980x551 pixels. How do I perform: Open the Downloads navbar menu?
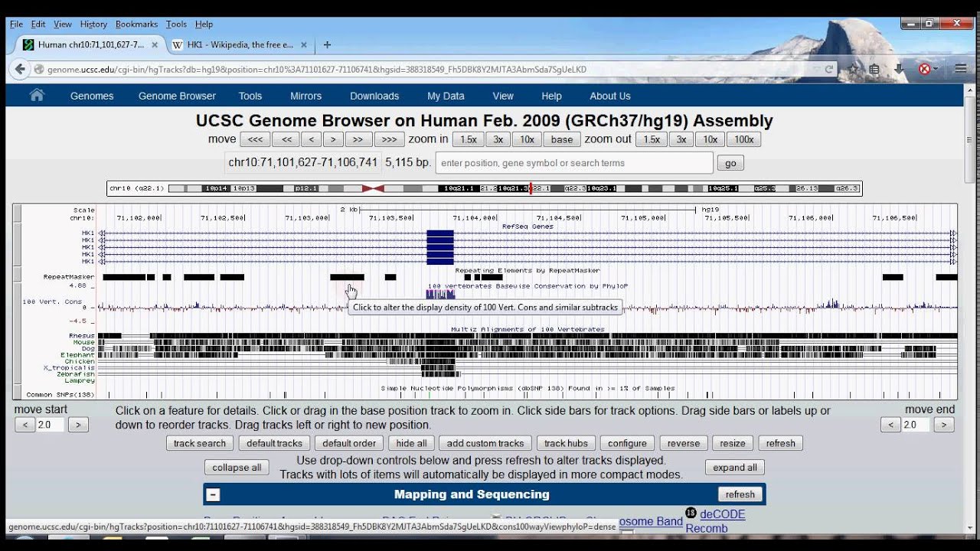click(374, 96)
